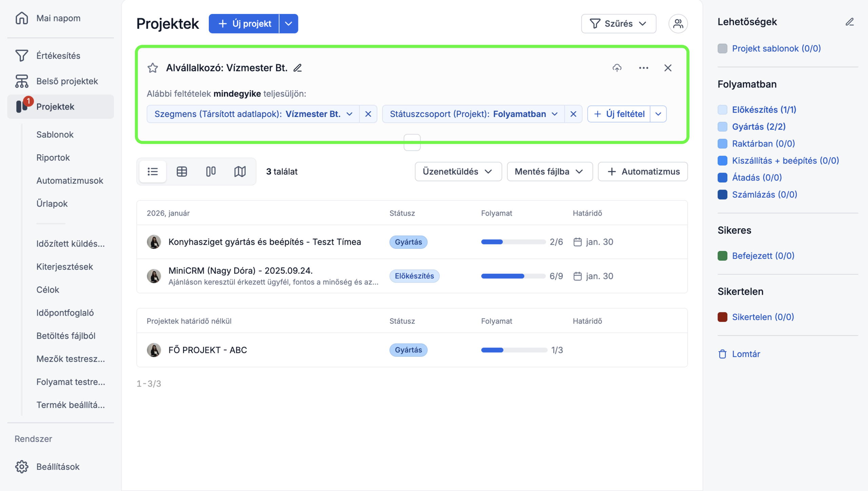Star the Alvállalkozó: Vízmester Bt. filter
Image resolution: width=868 pixels, height=491 pixels.
(x=153, y=68)
